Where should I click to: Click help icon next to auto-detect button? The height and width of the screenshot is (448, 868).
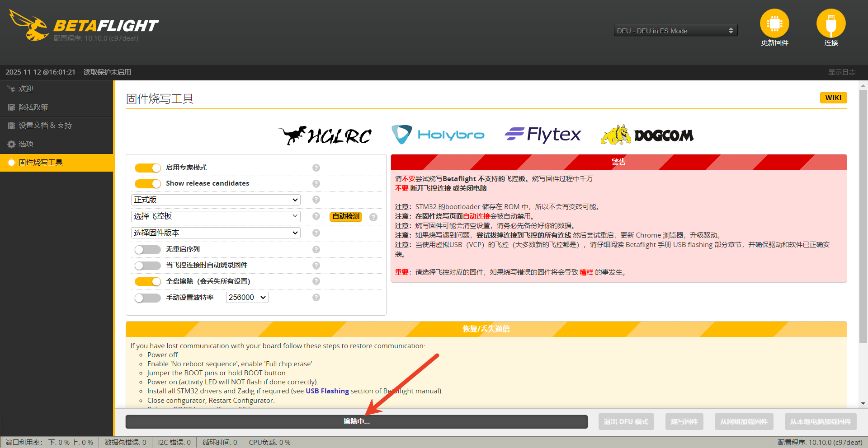point(373,217)
